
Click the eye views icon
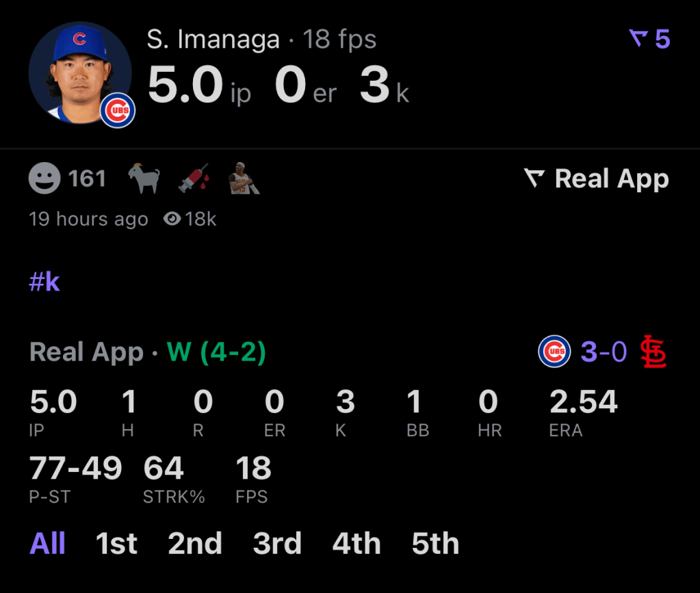[172, 219]
